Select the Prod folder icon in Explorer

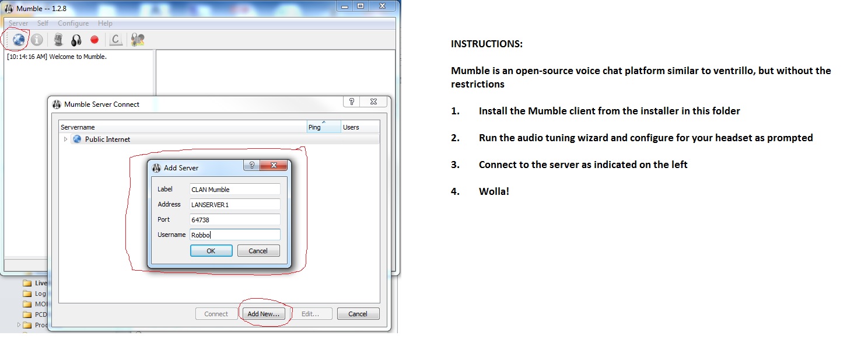[27, 325]
